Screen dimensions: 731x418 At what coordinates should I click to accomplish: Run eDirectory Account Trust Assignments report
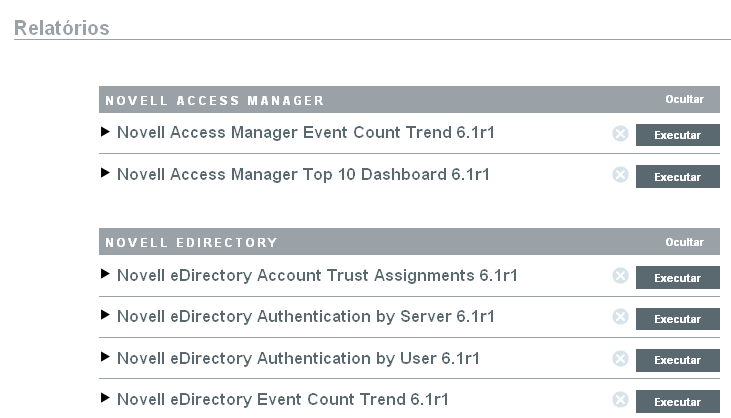coord(677,278)
